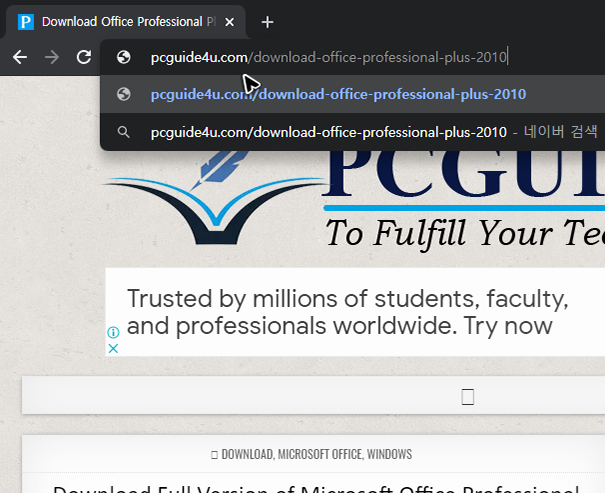Click the globe icon in the address bar
Screen dimensions: 605x493
(123, 57)
